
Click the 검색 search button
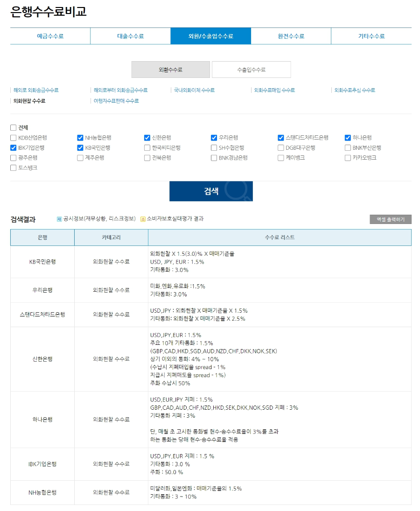211,191
